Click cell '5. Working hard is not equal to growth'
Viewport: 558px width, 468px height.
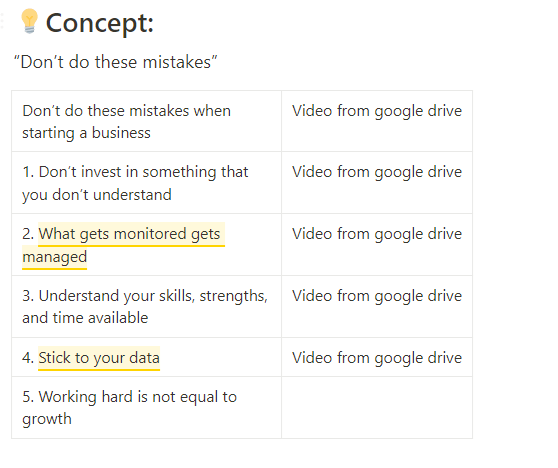(146, 408)
